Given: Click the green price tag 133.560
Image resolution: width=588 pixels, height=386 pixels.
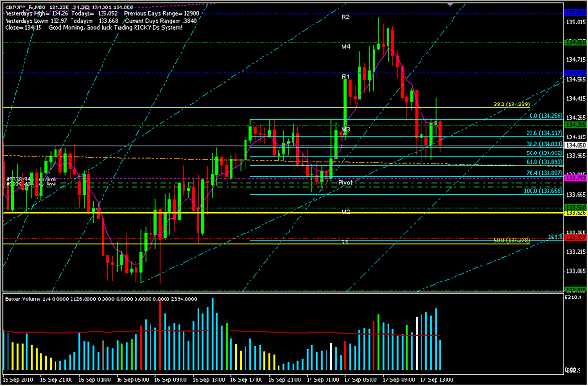Looking at the screenshot, I should tap(576, 207).
